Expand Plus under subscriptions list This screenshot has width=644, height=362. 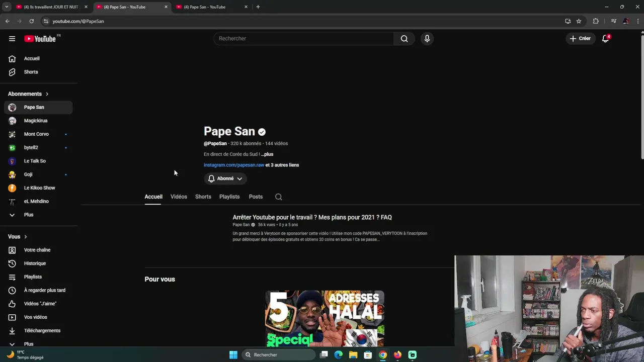tap(38, 215)
